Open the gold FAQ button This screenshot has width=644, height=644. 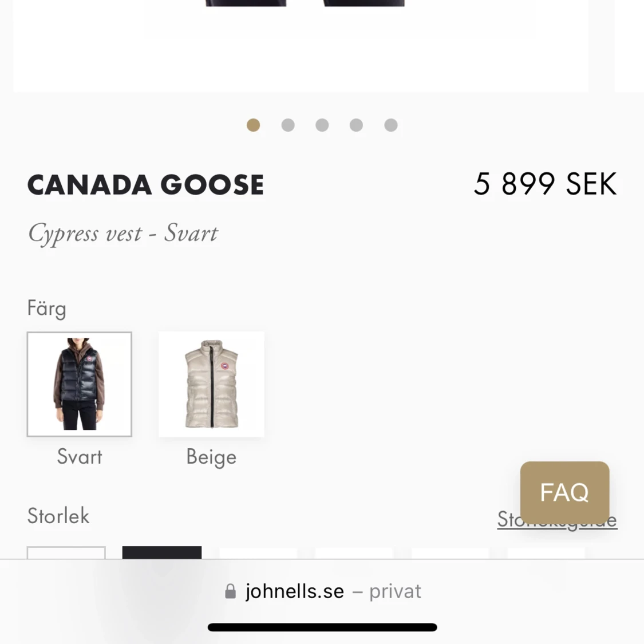tap(564, 492)
